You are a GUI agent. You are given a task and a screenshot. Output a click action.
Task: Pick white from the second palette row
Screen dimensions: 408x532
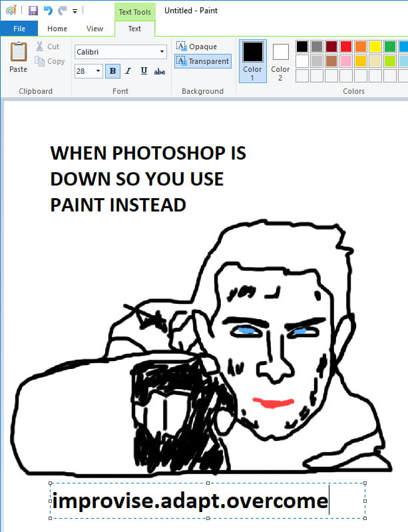point(302,61)
